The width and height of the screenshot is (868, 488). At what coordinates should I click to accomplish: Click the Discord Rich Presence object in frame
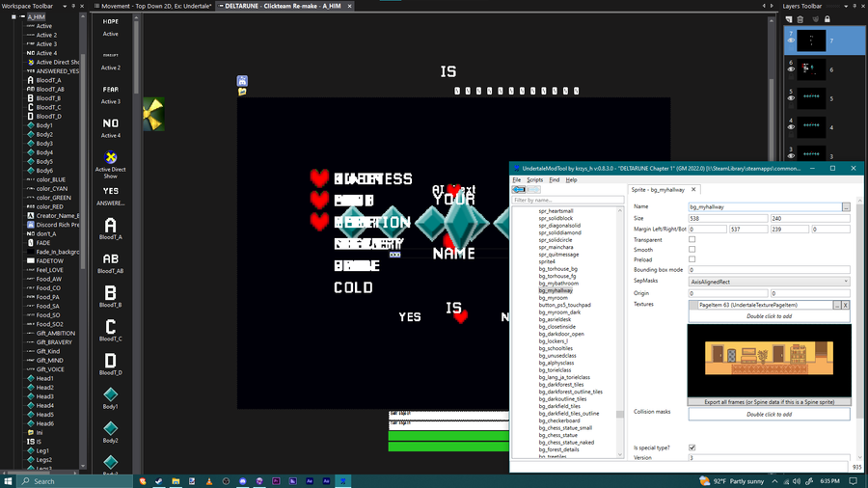click(x=242, y=81)
